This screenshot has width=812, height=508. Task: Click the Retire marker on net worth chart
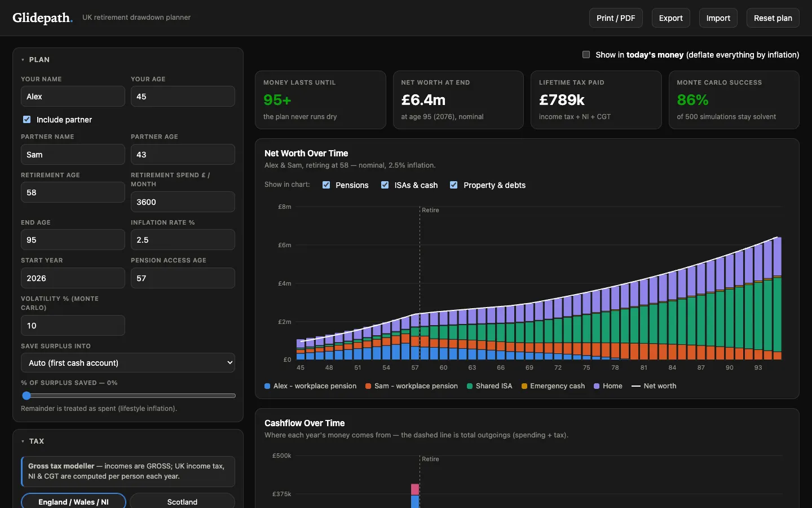pos(430,210)
